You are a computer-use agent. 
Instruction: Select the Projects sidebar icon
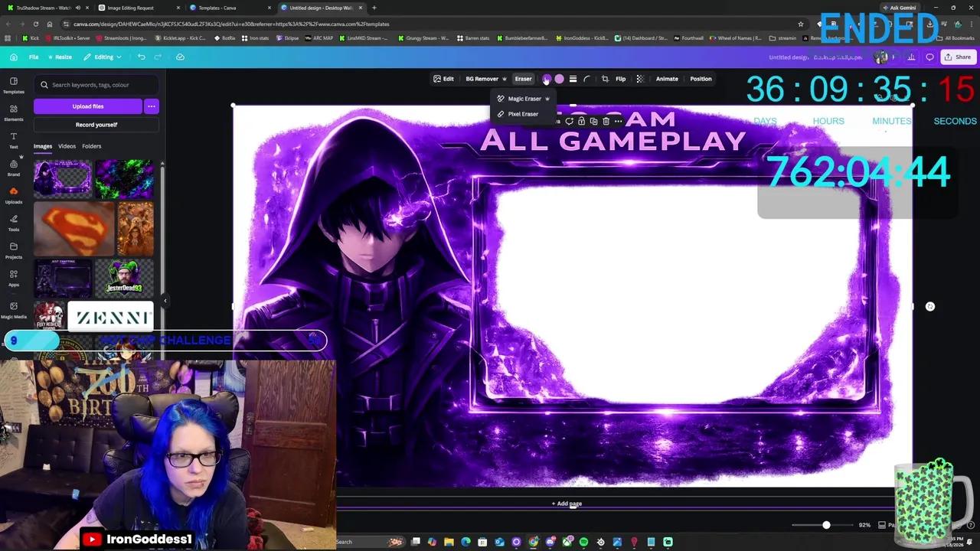[x=13, y=250]
